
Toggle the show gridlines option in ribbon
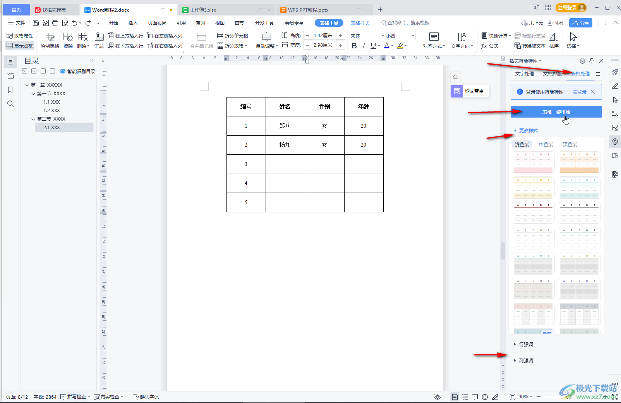(19, 46)
